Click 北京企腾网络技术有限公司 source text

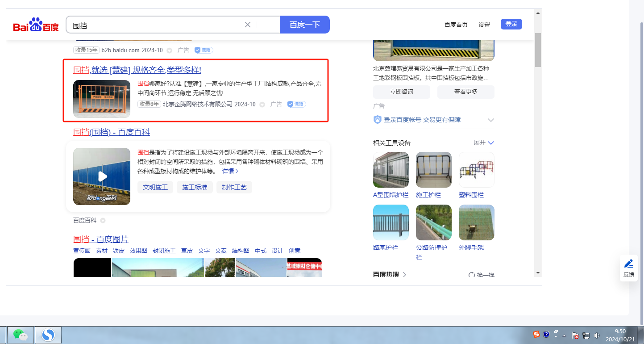(x=198, y=104)
